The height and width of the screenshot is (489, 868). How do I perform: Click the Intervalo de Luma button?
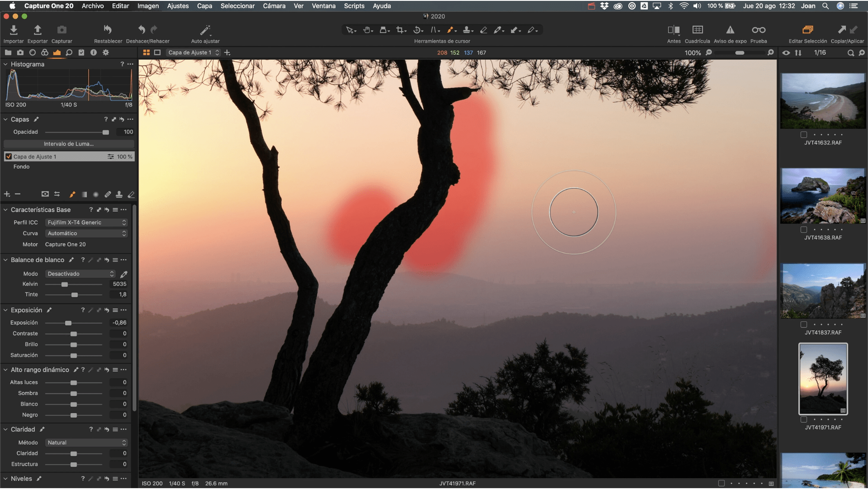click(69, 144)
